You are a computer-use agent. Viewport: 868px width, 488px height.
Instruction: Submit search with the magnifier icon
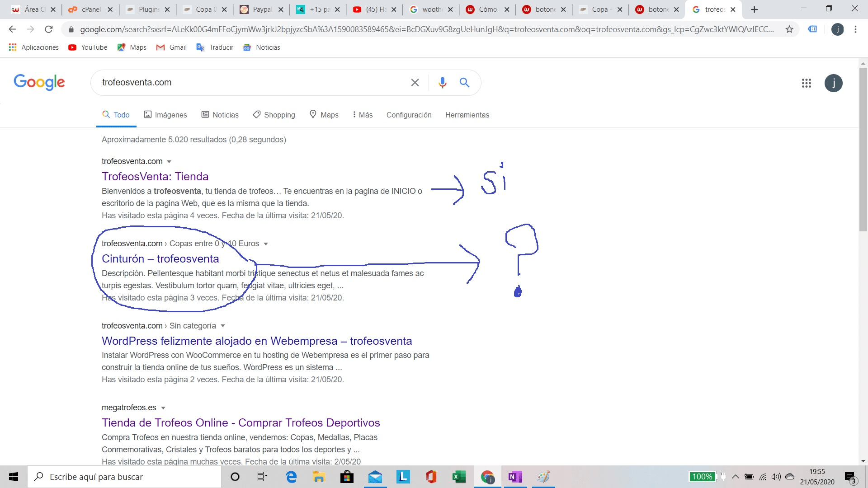point(464,82)
